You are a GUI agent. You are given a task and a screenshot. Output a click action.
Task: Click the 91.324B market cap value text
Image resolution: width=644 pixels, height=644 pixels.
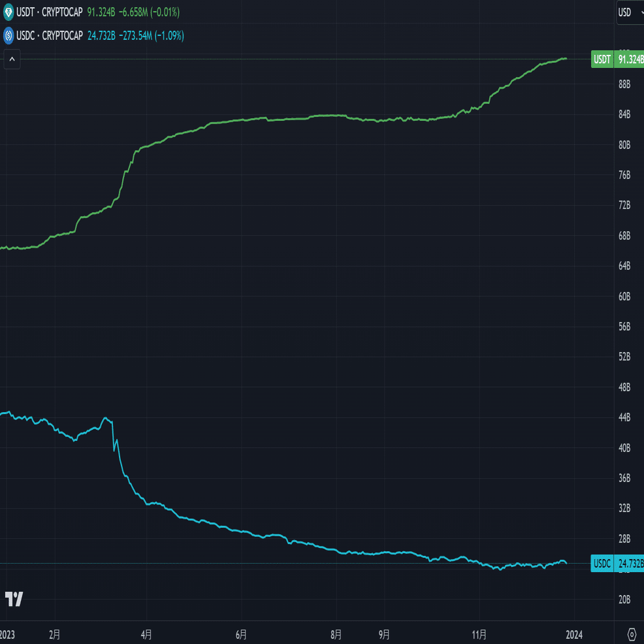coord(101,12)
